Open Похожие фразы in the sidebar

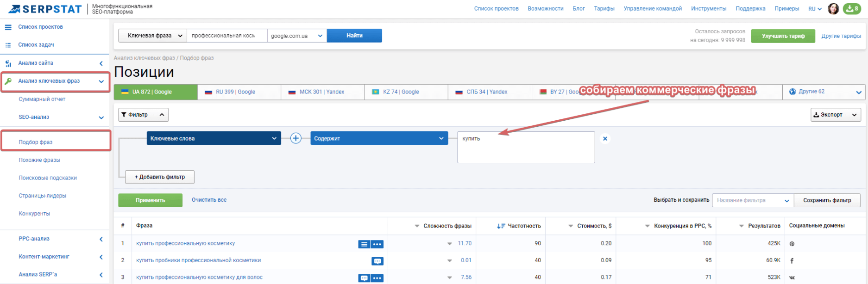39,160
